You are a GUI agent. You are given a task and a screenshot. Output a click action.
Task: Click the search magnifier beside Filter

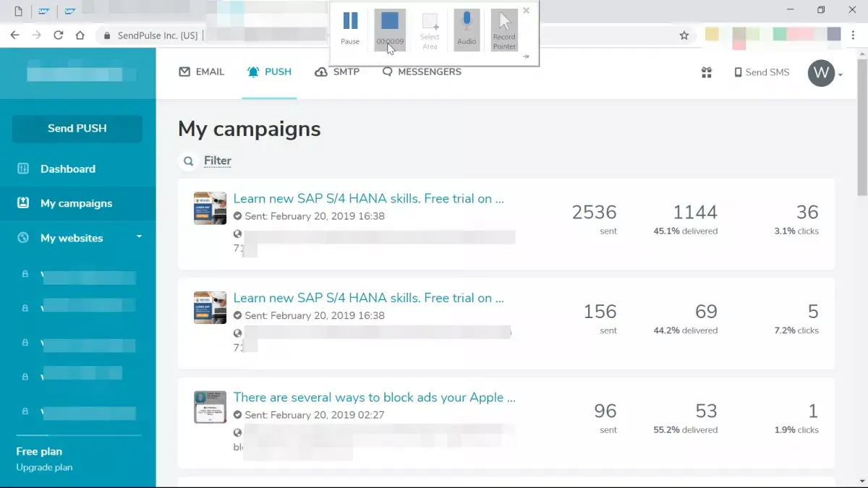pyautogui.click(x=188, y=161)
